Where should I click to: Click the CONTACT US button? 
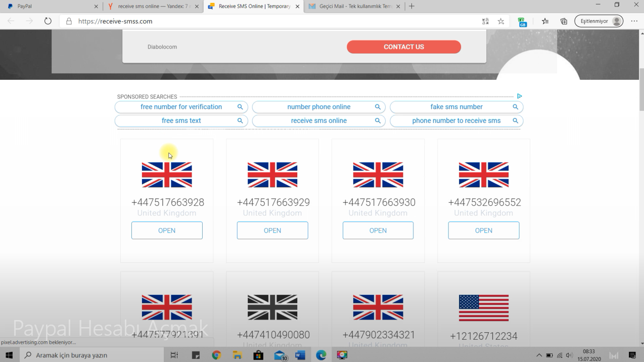tap(404, 47)
